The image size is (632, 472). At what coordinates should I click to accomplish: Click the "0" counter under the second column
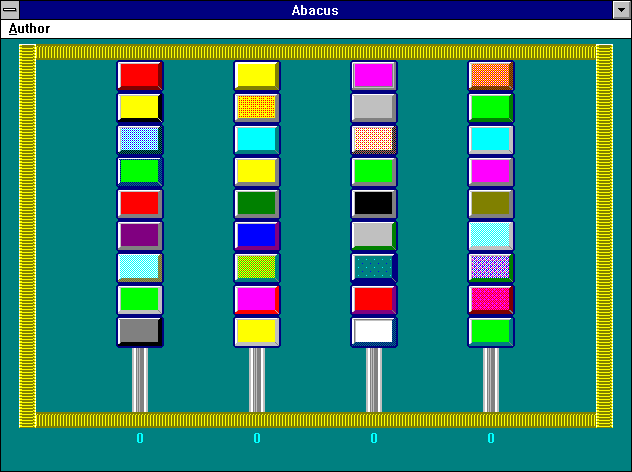[x=257, y=438]
